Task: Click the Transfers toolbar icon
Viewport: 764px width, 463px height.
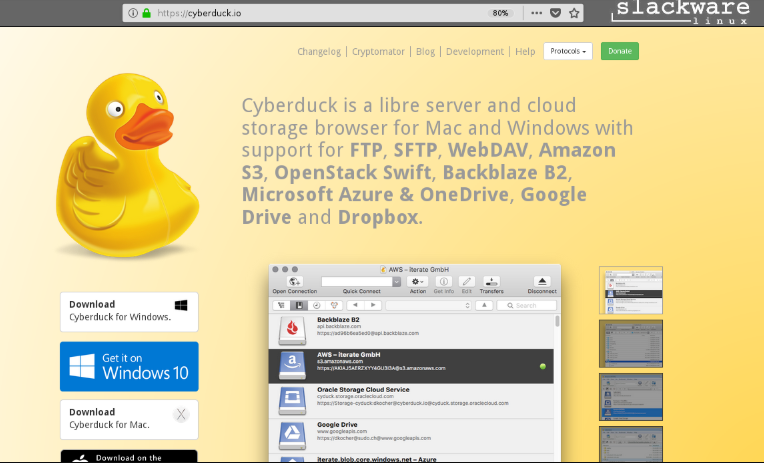Action: coord(491,282)
